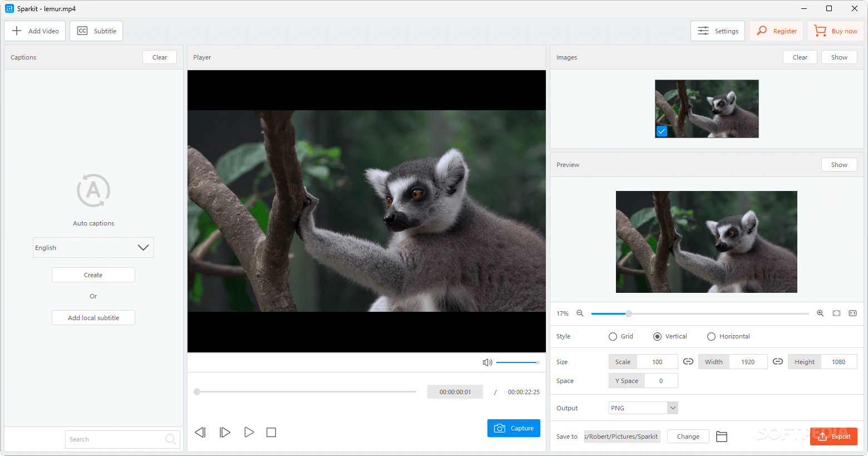Image resolution: width=868 pixels, height=456 pixels.
Task: Clear the Captions panel
Action: point(160,57)
